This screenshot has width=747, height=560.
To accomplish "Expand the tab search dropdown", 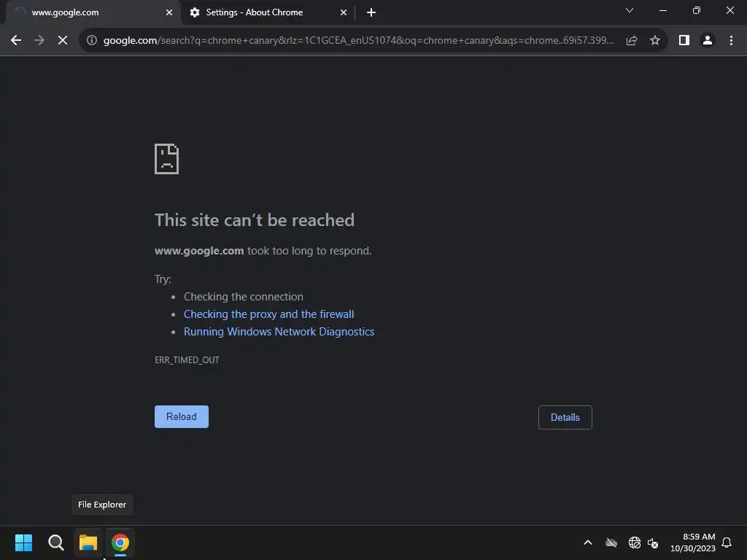I will 630,10.
